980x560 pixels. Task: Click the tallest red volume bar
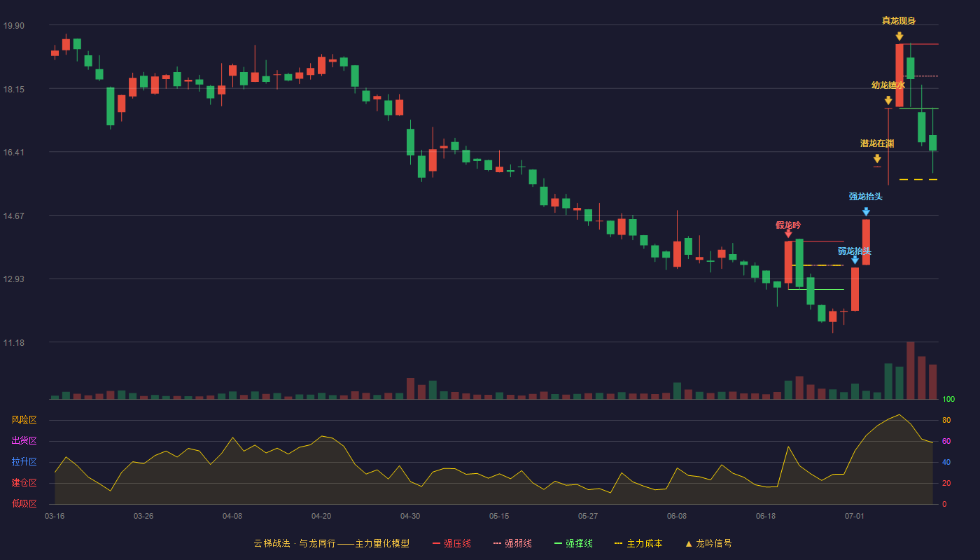click(x=910, y=370)
